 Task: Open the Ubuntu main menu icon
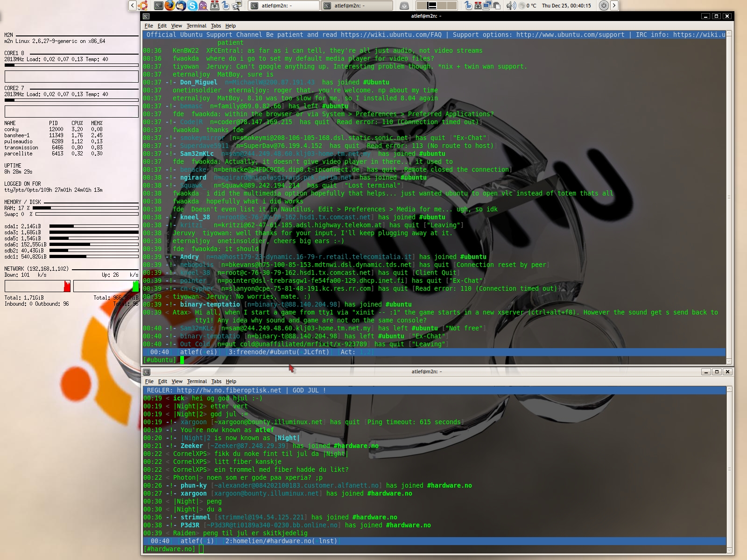point(143,6)
